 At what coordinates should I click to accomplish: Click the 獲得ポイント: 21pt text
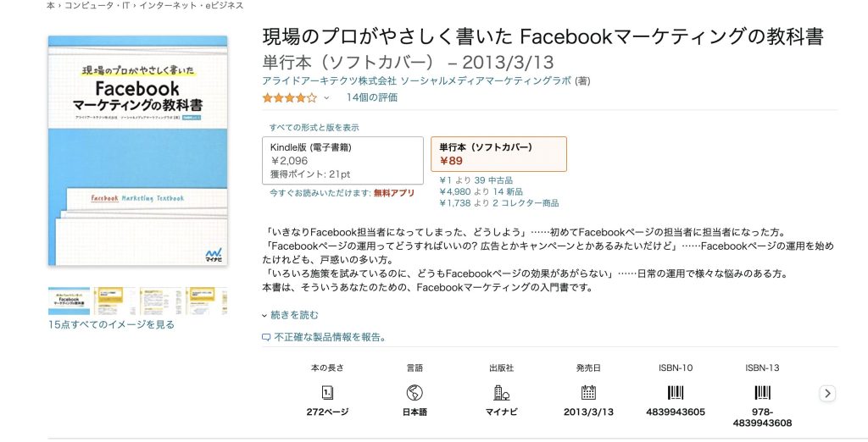310,174
